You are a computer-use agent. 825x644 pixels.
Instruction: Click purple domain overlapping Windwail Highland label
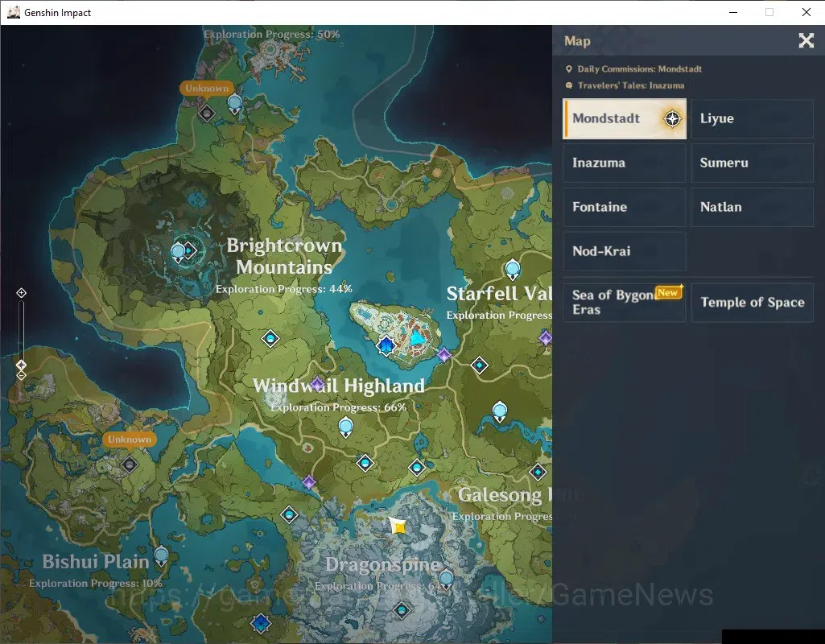pyautogui.click(x=317, y=384)
